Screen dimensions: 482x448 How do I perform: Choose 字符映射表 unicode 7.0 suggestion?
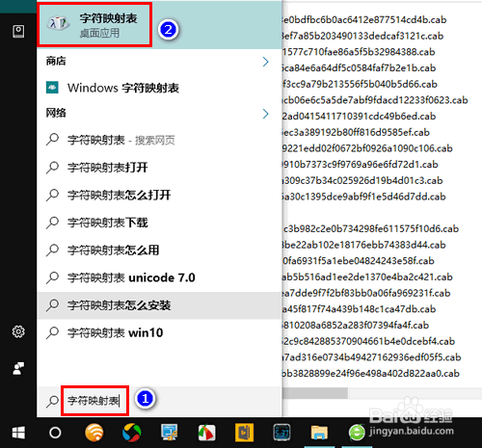[x=159, y=277]
